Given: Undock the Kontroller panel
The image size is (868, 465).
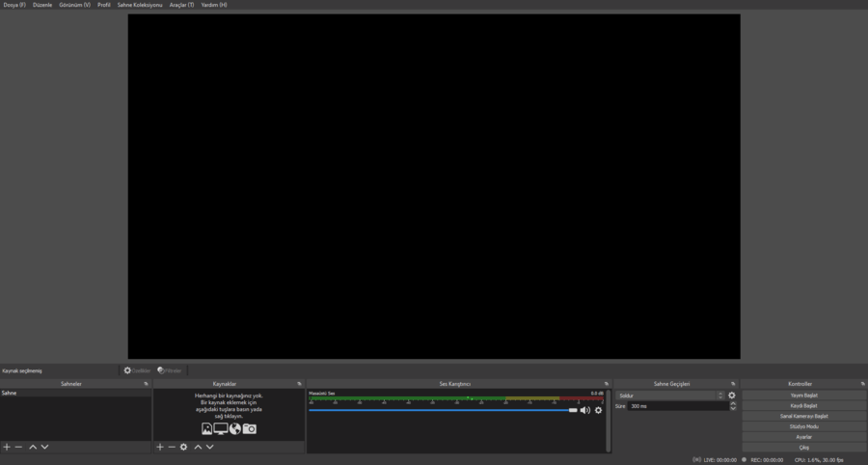Looking at the screenshot, I should pos(862,384).
